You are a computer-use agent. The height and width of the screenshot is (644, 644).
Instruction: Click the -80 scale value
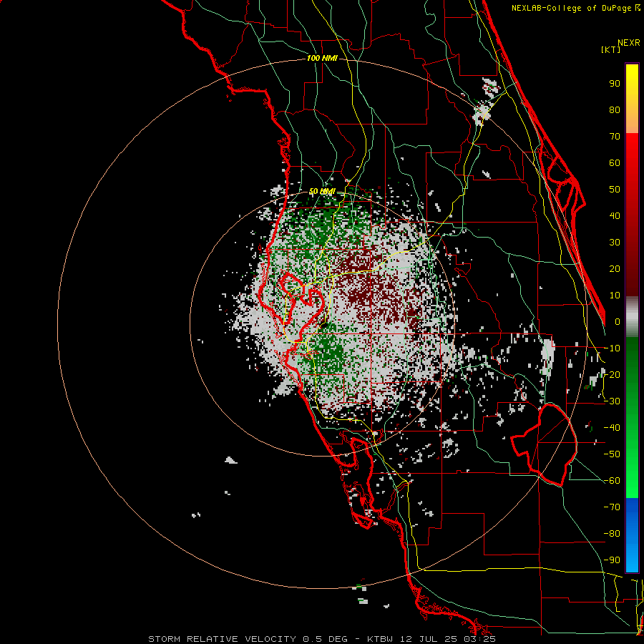[x=612, y=534]
